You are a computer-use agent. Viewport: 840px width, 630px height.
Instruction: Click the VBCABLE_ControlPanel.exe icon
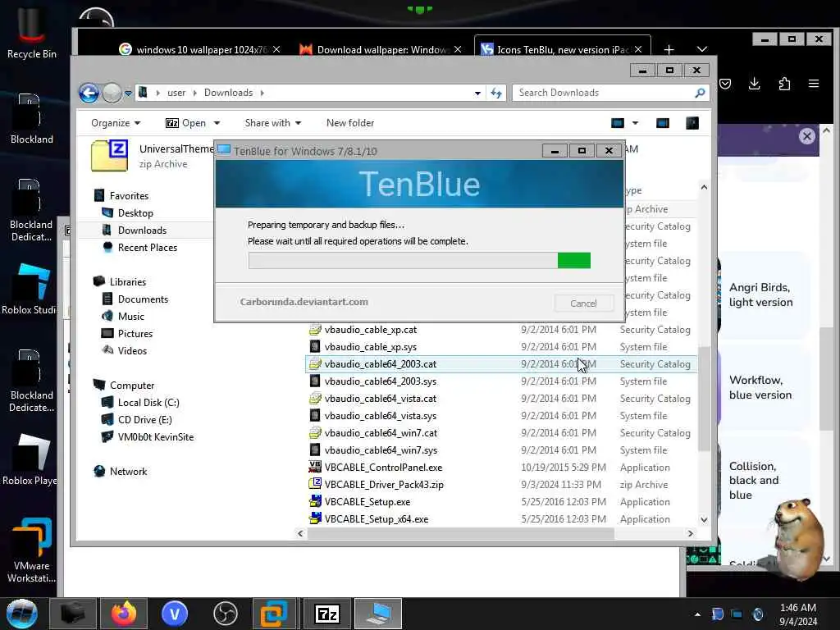pos(315,467)
